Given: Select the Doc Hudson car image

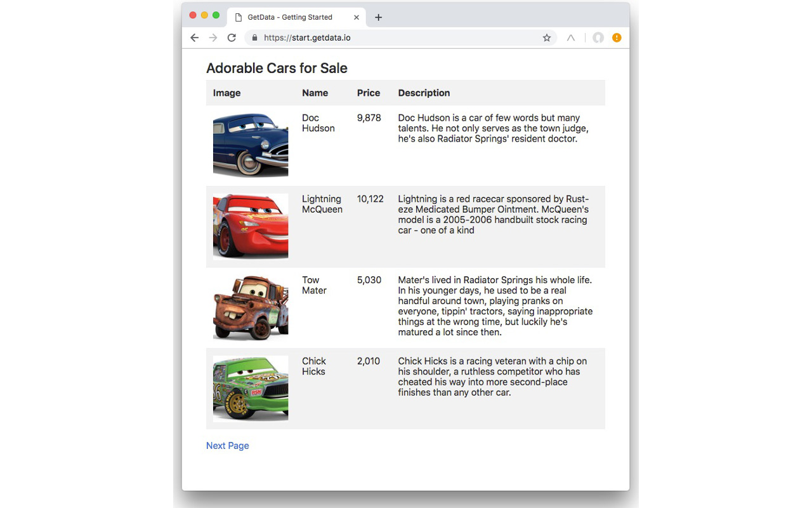Looking at the screenshot, I should click(250, 144).
